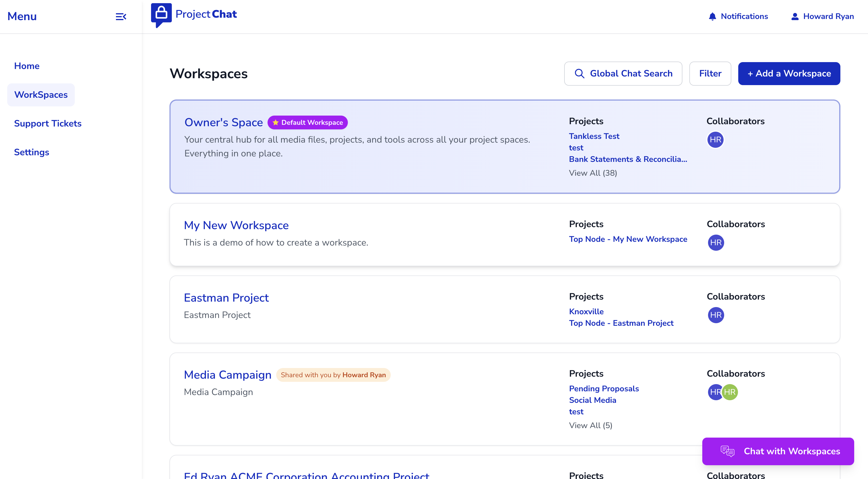Collapse the sidebar using the menu toggle
Image resolution: width=868 pixels, height=479 pixels.
click(121, 16)
